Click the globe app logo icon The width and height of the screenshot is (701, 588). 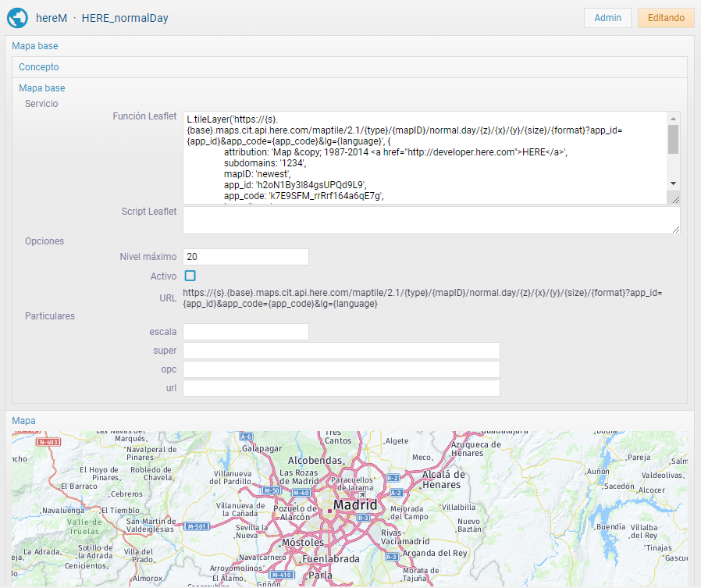[x=17, y=18]
